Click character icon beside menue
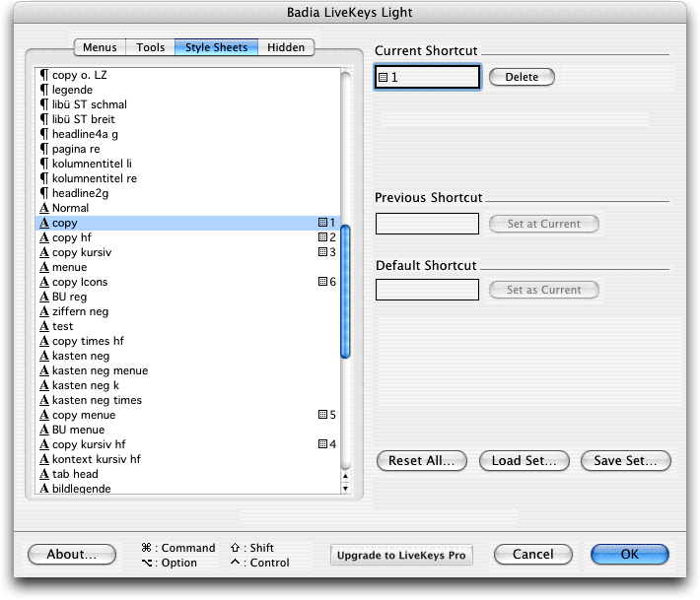The image size is (700, 600). pos(44,267)
